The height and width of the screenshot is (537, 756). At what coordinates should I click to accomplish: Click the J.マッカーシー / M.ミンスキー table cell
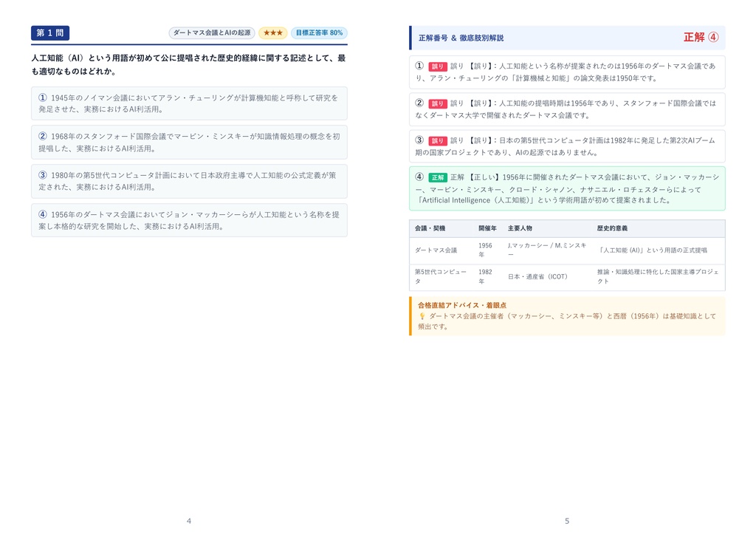547,250
